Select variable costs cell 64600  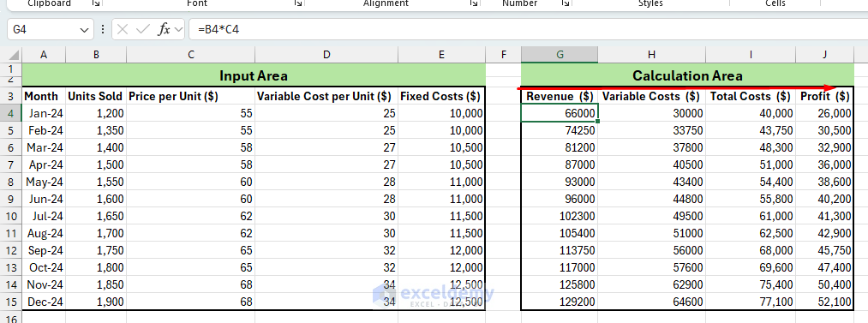pos(651,302)
